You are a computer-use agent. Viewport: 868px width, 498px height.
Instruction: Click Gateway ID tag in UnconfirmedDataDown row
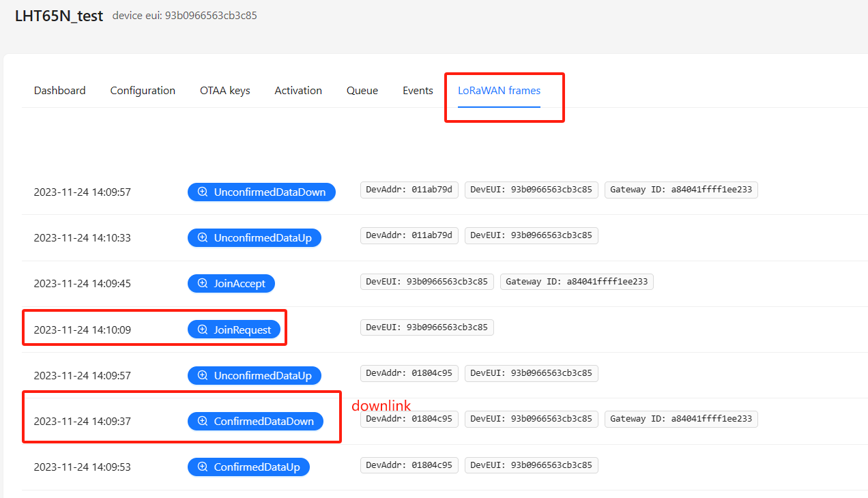pyautogui.click(x=681, y=190)
